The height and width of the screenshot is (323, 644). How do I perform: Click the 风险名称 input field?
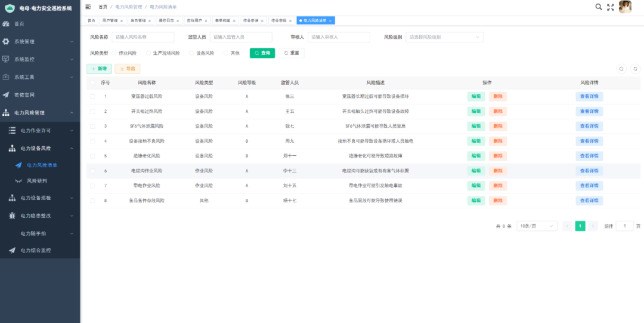coord(143,37)
